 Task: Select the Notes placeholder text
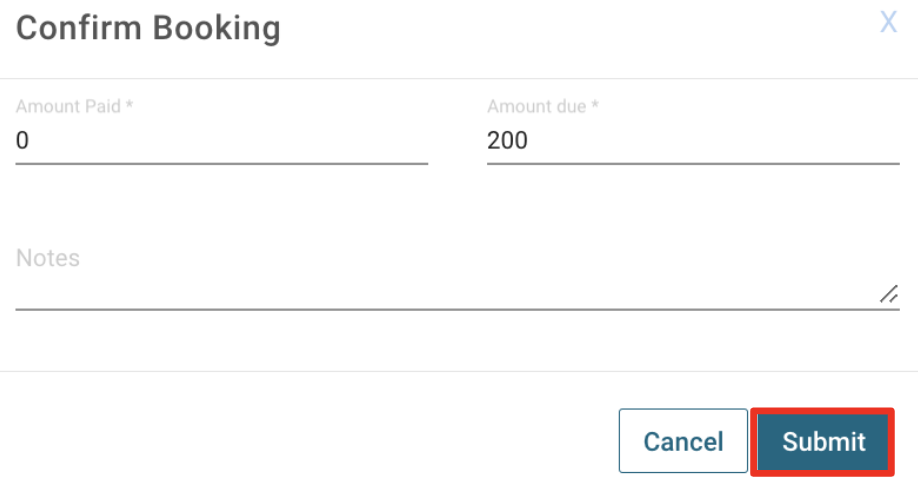(x=48, y=258)
